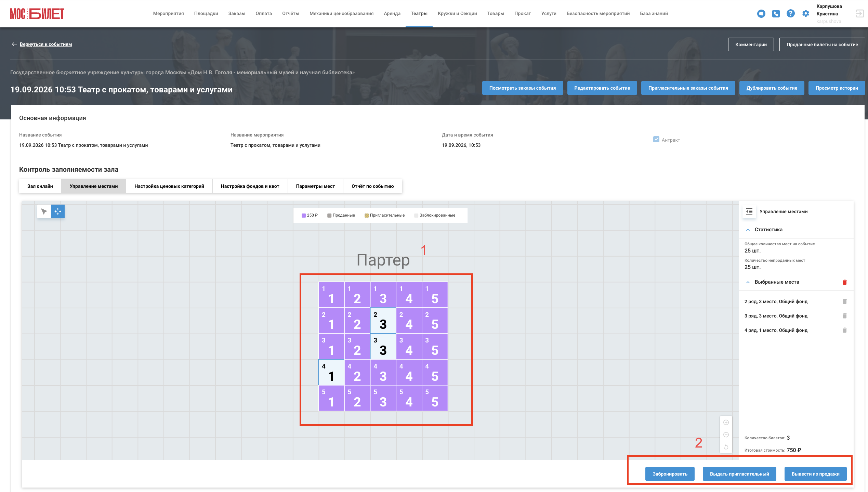Click the 250 ₽ purple legend swatch
This screenshot has height=492, width=868.
coord(304,216)
